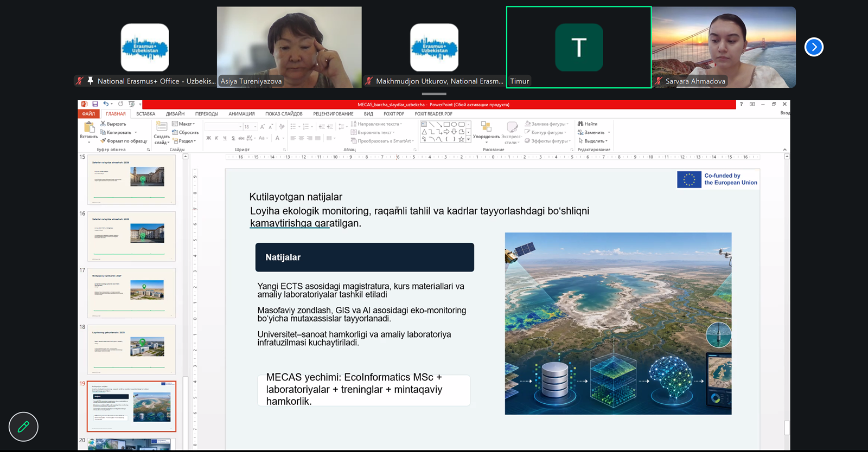This screenshot has width=868, height=452.
Task: Switch to the ВСТАВКА tab
Action: [146, 114]
